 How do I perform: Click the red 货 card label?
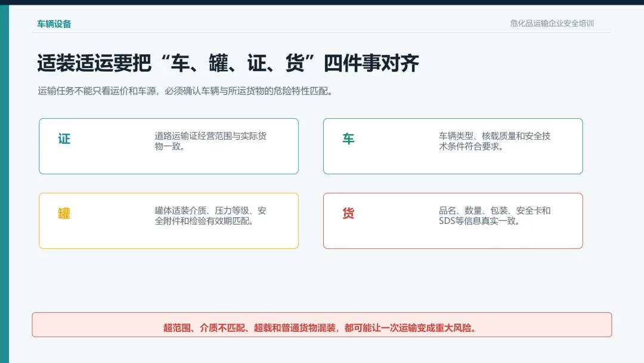point(348,213)
